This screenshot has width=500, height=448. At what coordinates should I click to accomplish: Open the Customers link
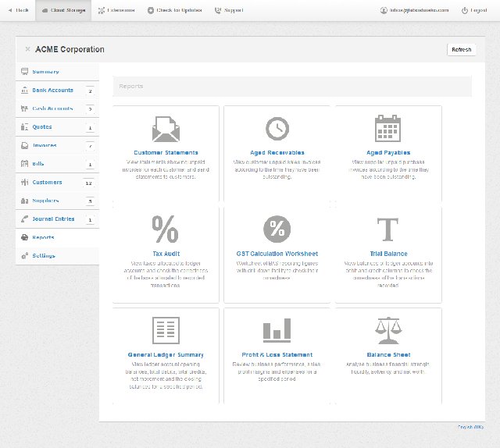47,182
